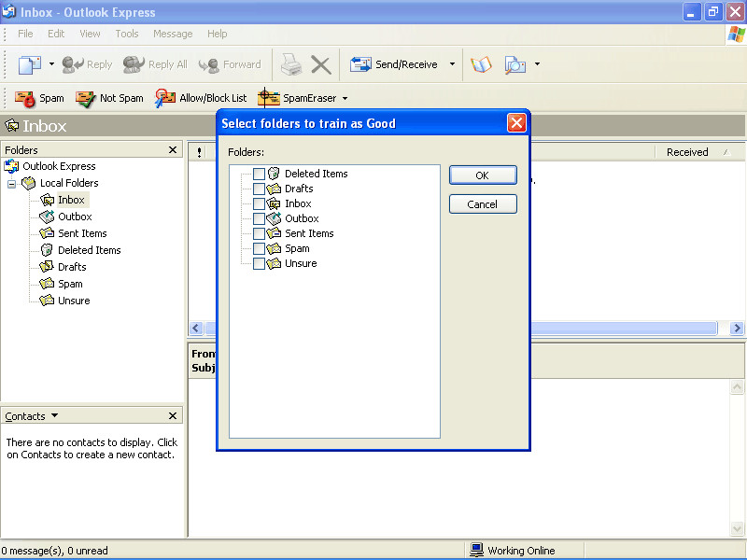The height and width of the screenshot is (560, 747).
Task: Click the Priority column header icon
Action: click(x=199, y=152)
